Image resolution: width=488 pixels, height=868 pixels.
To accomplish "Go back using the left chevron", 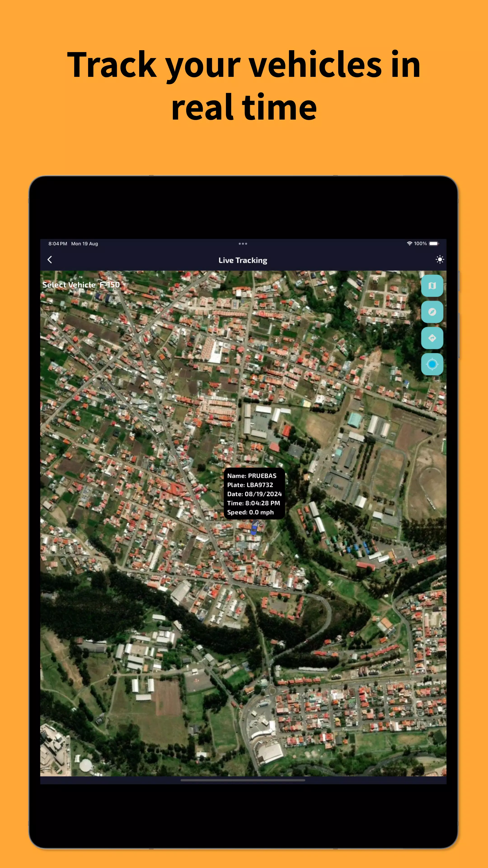I will pos(50,259).
